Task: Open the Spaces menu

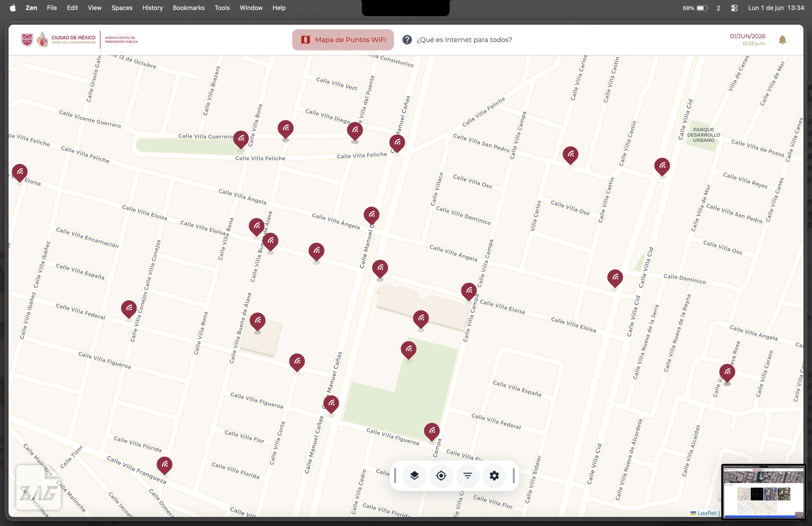Action: [122, 7]
